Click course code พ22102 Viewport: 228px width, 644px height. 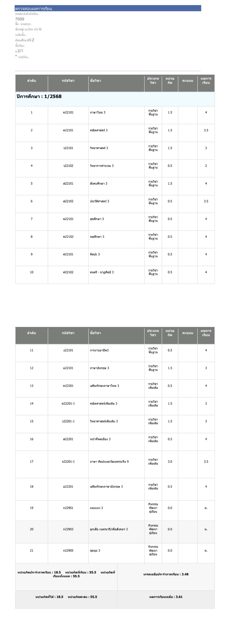tap(68, 237)
